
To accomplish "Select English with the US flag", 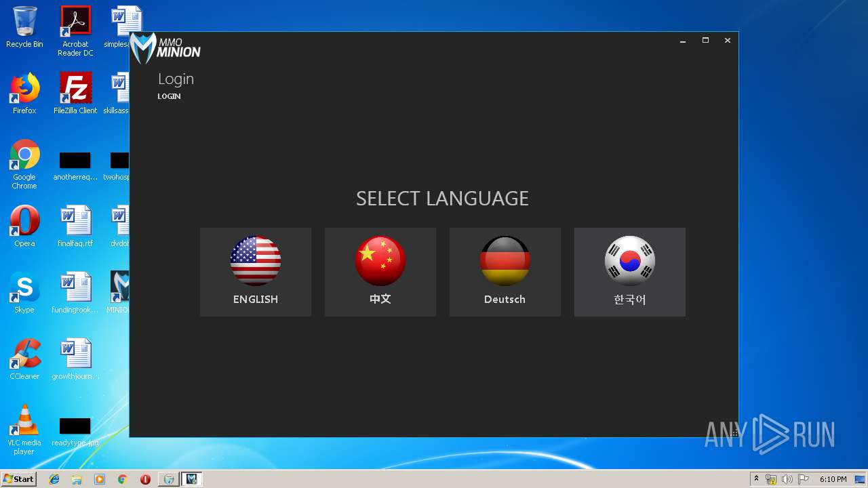I will click(256, 272).
